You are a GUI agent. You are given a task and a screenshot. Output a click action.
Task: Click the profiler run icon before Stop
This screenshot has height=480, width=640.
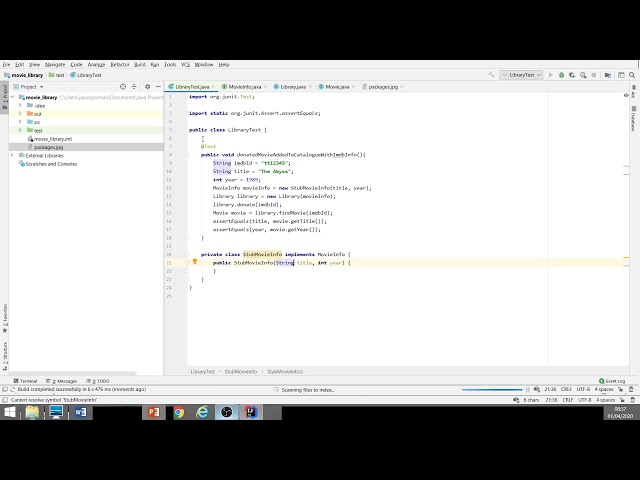point(583,75)
